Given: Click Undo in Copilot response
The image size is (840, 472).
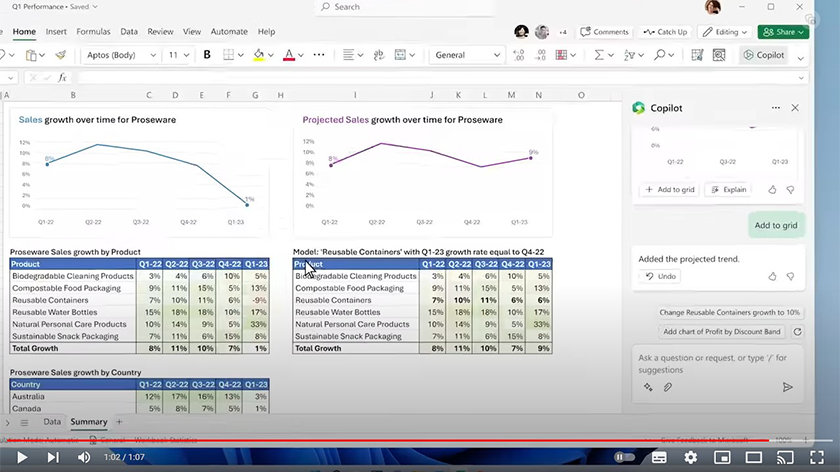Looking at the screenshot, I should 661,276.
